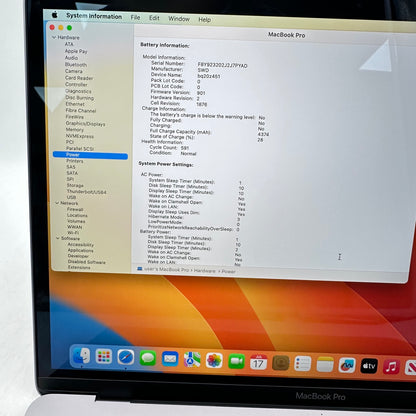The width and height of the screenshot is (416, 416).
Task: Collapse the Software section
Action: point(58,238)
